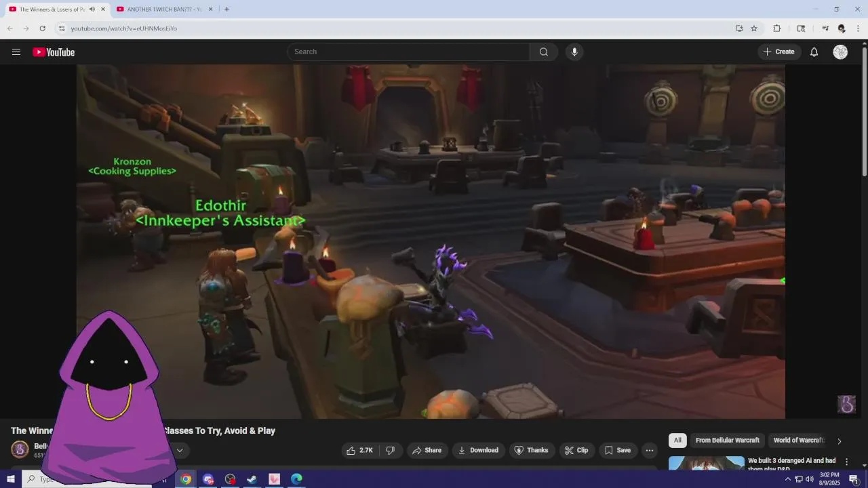The width and height of the screenshot is (868, 488).
Task: Open a new Chrome tab
Action: [x=226, y=9]
